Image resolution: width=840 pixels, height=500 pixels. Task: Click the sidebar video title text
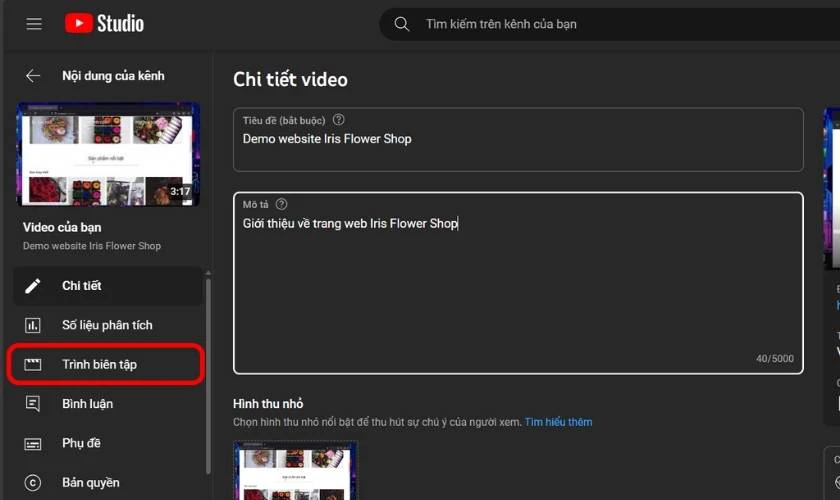[x=92, y=246]
